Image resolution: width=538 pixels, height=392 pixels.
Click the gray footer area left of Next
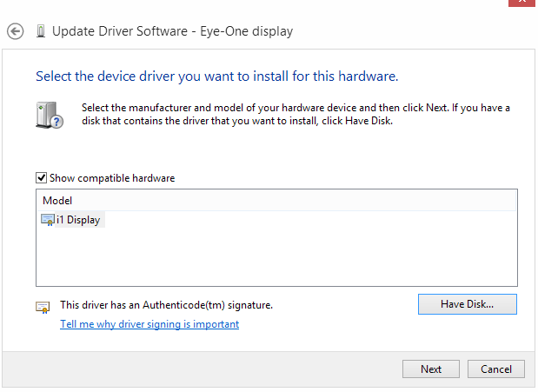tap(200, 369)
